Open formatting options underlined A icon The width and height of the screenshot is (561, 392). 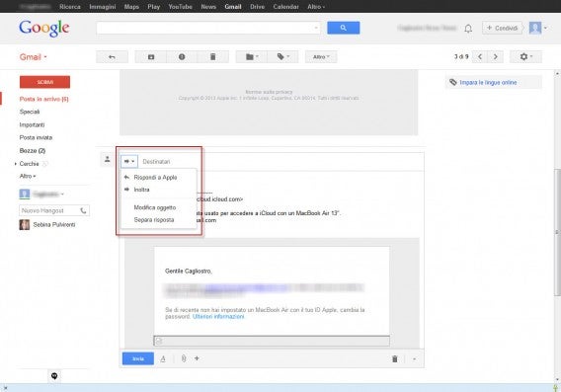tap(163, 358)
